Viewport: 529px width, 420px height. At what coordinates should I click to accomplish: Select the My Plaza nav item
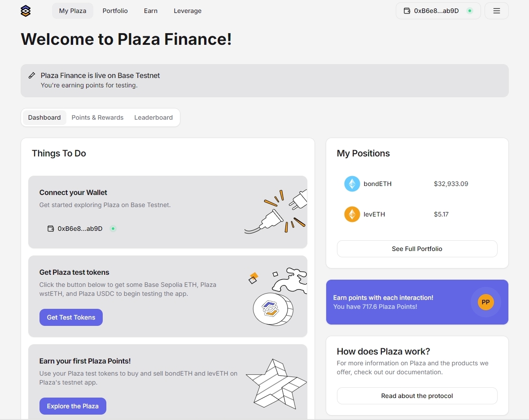[x=73, y=11]
